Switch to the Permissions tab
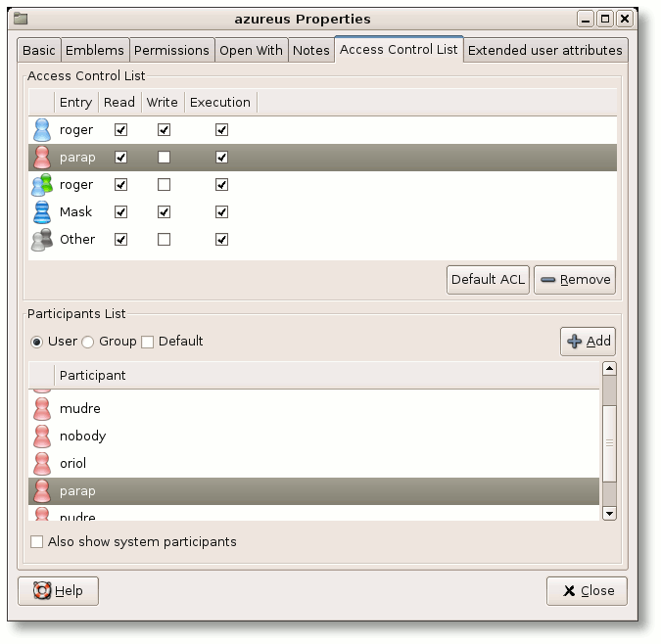Image resolution: width=661 pixels, height=644 pixels. [x=171, y=51]
